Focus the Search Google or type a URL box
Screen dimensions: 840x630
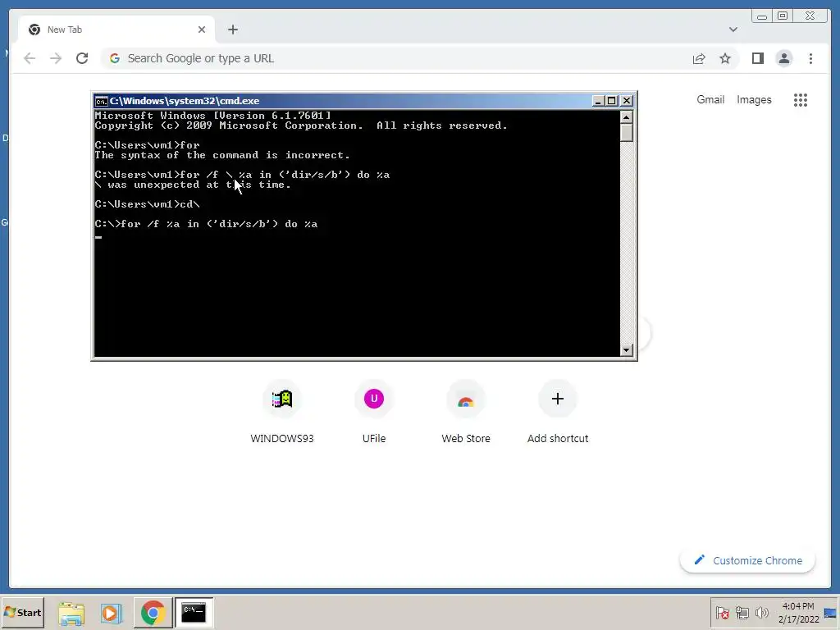click(394, 58)
